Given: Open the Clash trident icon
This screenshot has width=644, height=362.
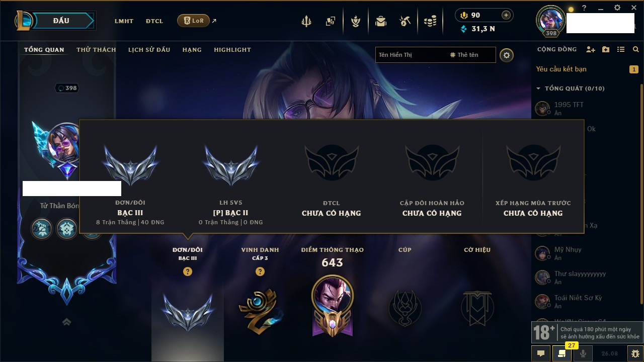Looking at the screenshot, I should (306, 21).
